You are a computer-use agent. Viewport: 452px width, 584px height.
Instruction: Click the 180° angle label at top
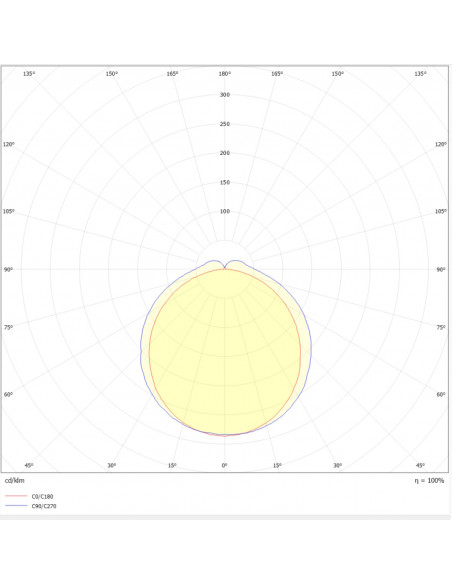225,74
